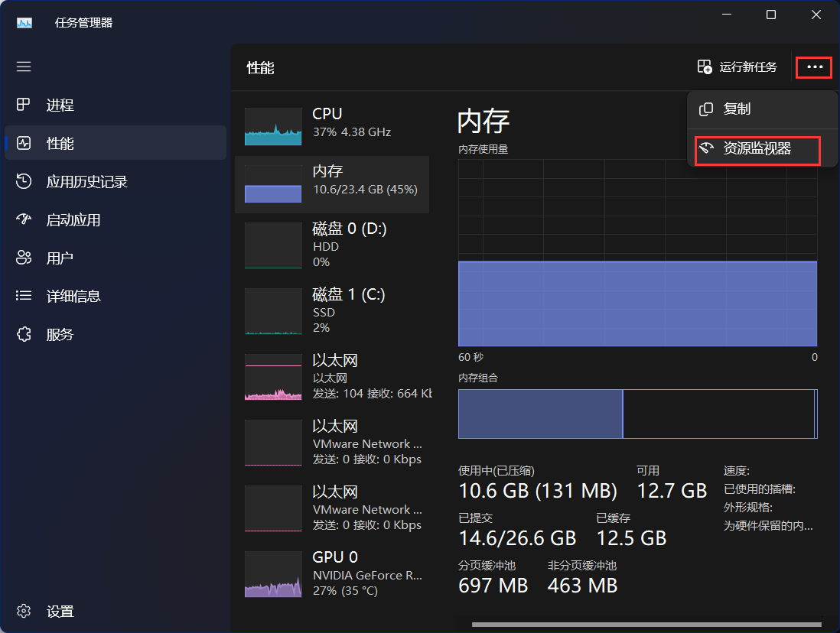Screen dimensions: 840x633
Task: Click the memory composition (内存组合) bar
Action: 637,414
